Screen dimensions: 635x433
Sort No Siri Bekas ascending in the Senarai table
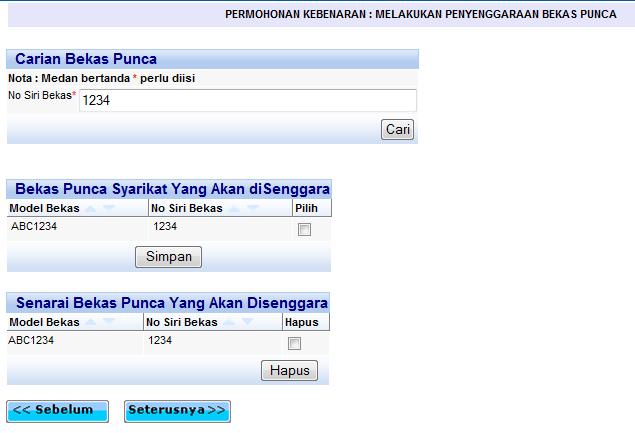click(230, 322)
